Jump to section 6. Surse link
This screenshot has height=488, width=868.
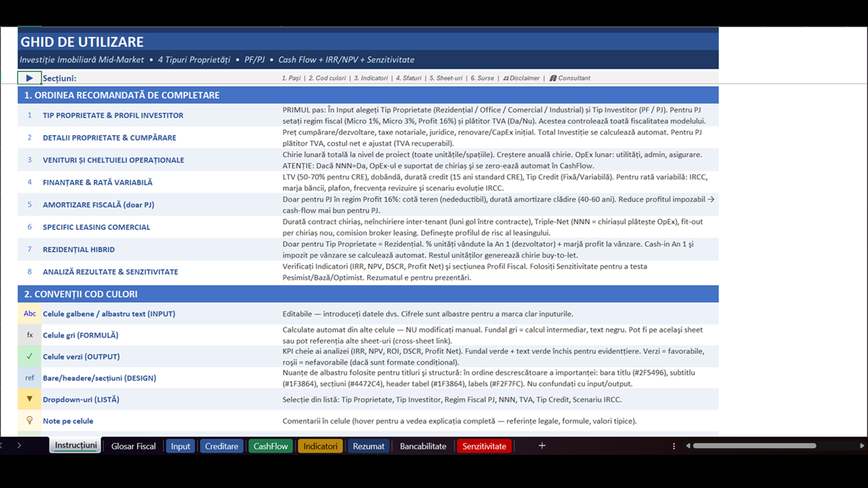[x=482, y=78]
